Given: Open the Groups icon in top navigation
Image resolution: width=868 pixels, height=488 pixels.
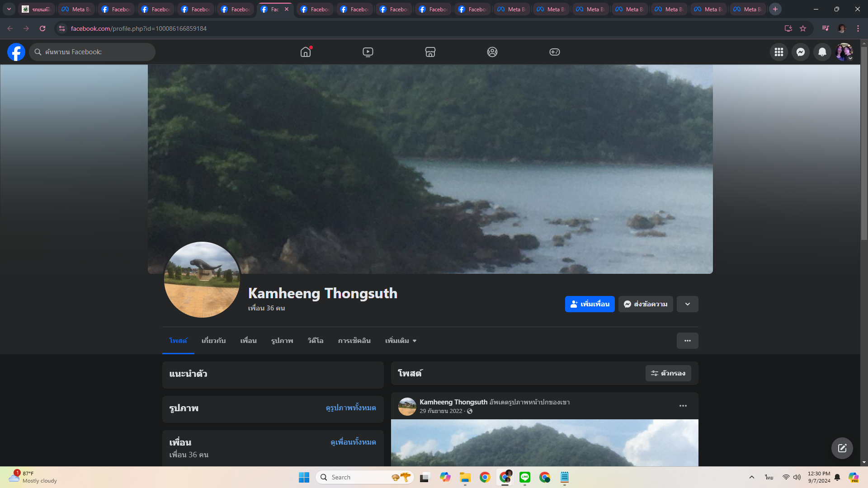Looking at the screenshot, I should [x=492, y=52].
